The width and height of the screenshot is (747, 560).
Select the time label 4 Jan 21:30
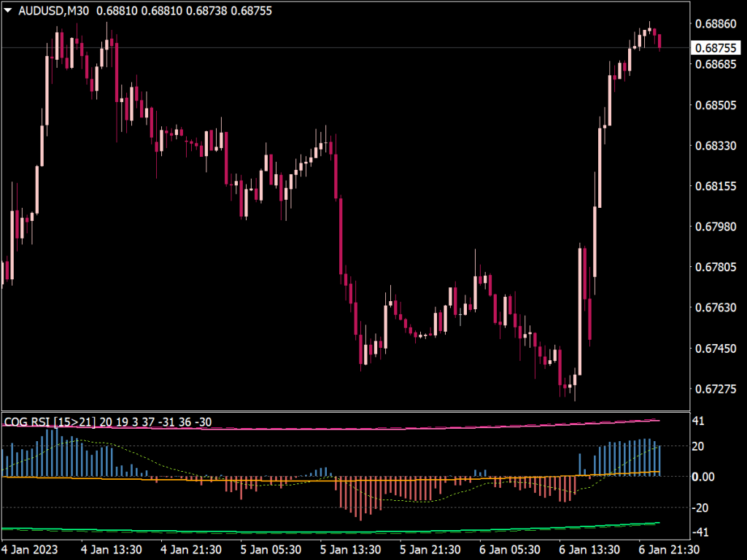tap(191, 550)
